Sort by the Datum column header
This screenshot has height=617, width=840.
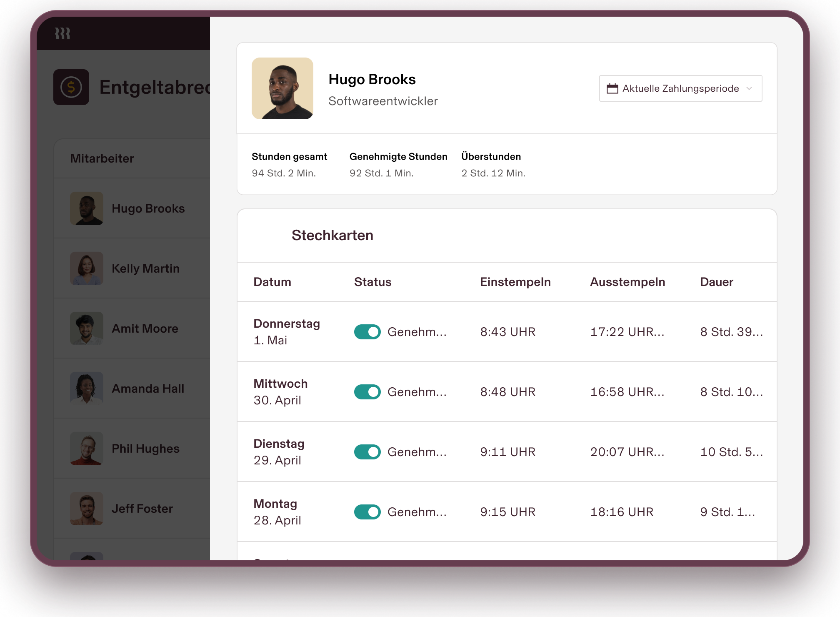click(272, 282)
